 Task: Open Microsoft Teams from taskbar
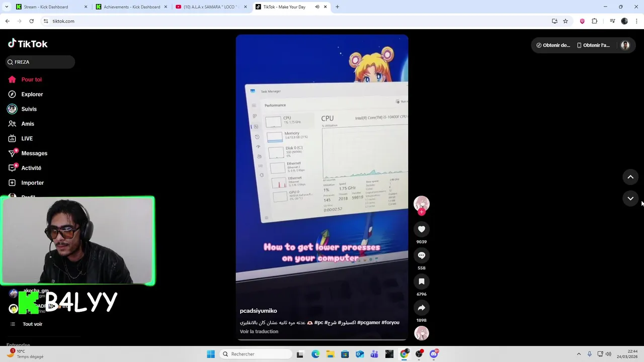point(374,354)
